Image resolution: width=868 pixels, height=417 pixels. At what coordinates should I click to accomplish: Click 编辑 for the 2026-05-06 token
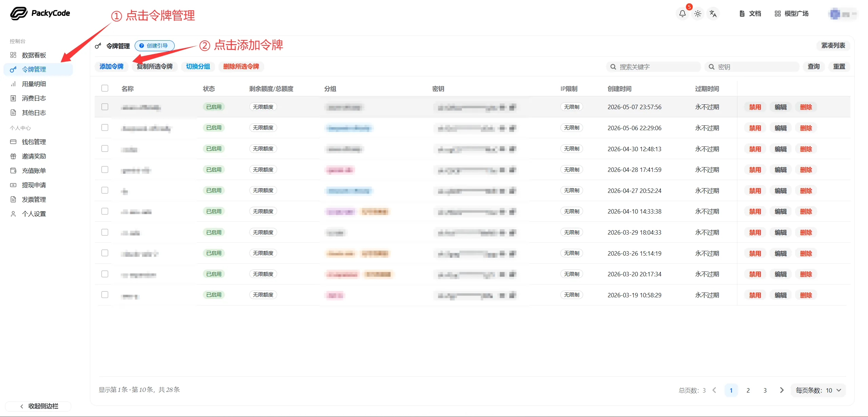pos(780,128)
